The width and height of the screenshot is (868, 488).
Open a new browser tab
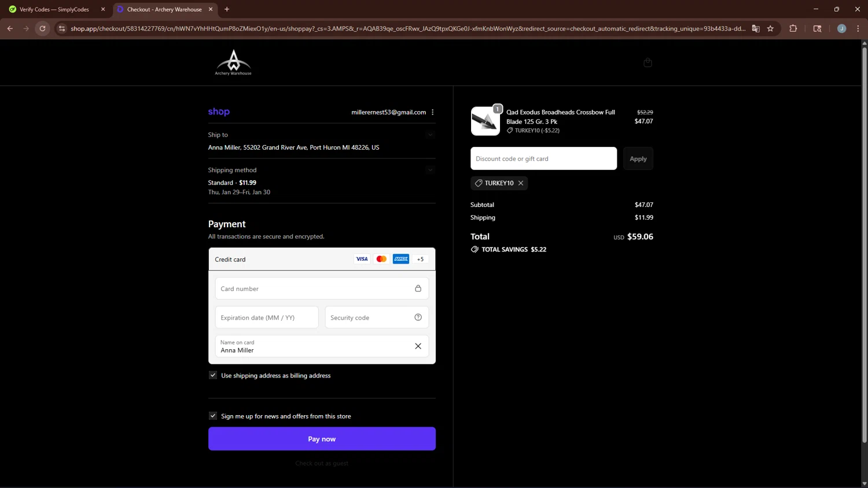click(x=227, y=9)
